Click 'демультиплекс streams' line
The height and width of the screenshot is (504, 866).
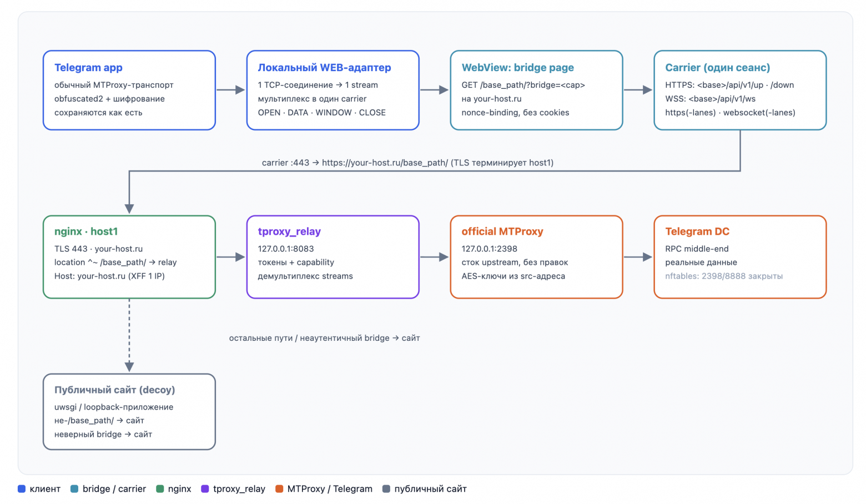coord(305,276)
